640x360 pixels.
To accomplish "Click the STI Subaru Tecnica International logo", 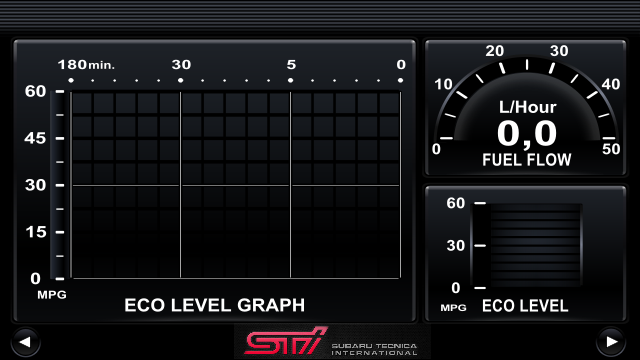I will click(x=332, y=342).
